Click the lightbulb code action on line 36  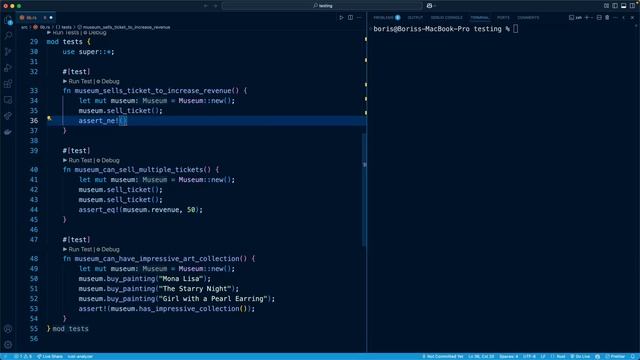point(49,119)
